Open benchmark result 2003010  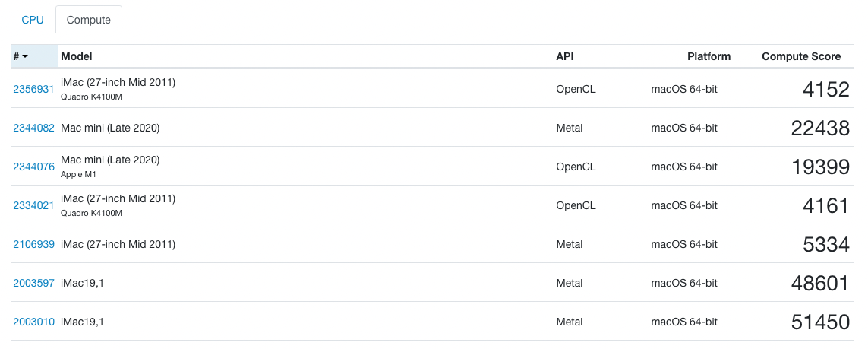(x=33, y=322)
